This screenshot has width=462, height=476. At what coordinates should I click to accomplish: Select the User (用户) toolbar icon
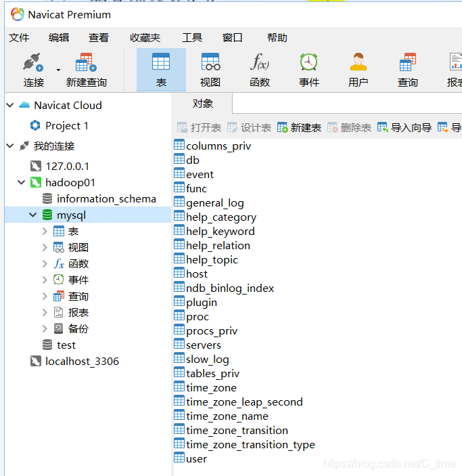359,62
